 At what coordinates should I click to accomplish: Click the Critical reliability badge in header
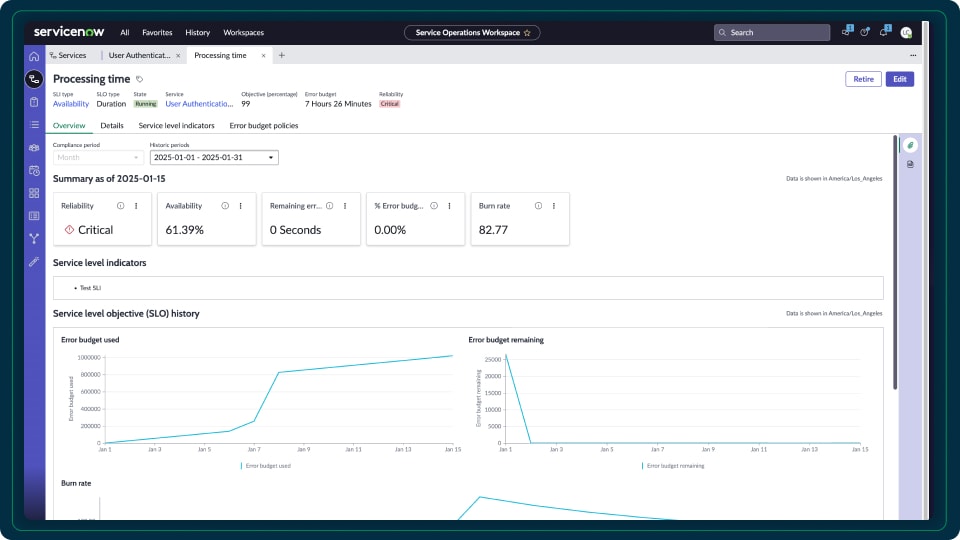(389, 104)
